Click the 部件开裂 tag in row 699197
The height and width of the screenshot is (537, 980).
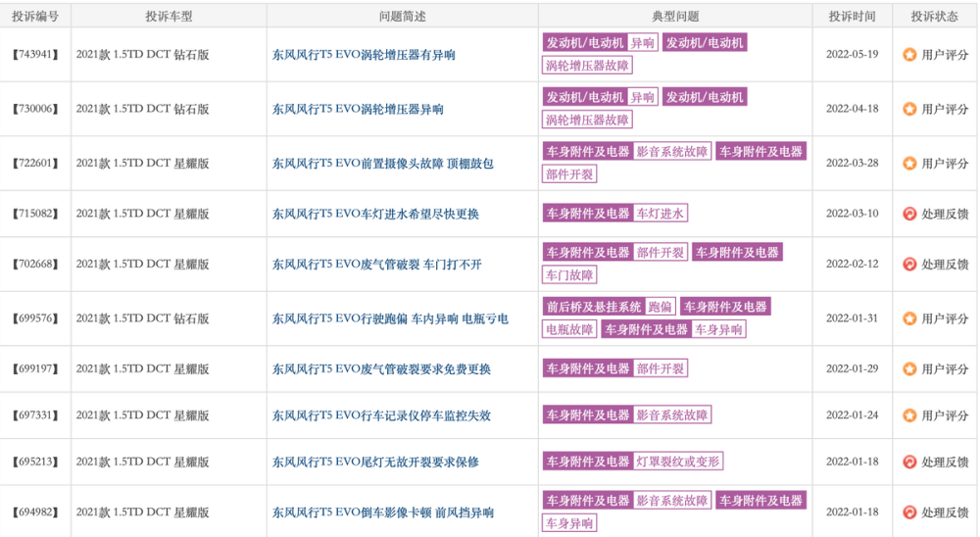[660, 368]
